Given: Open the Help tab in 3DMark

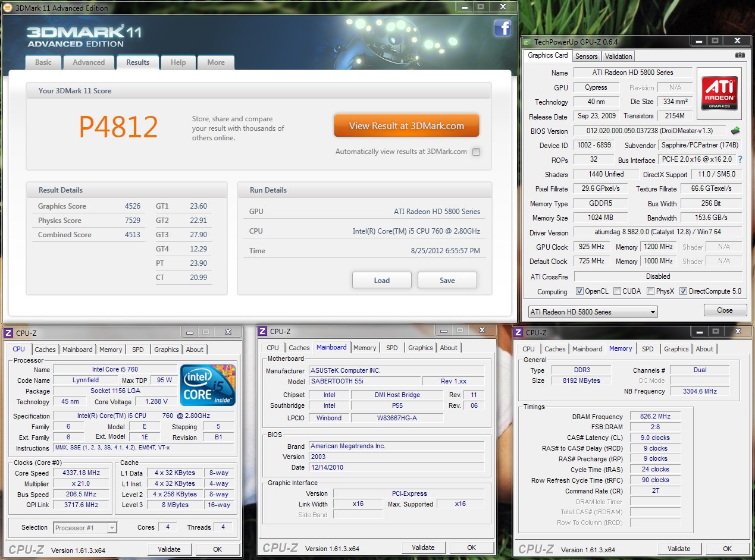Looking at the screenshot, I should (x=178, y=62).
